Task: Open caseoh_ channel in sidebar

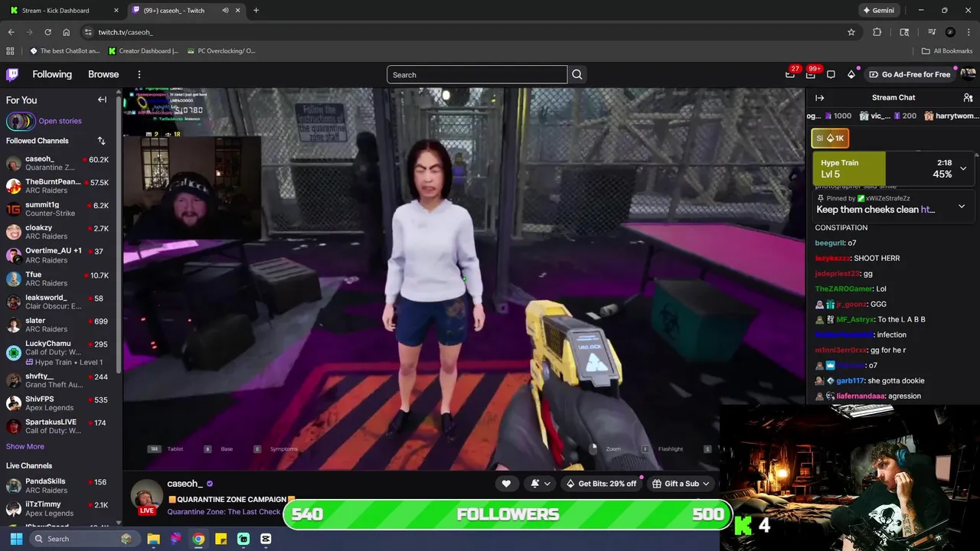Action: point(60,163)
